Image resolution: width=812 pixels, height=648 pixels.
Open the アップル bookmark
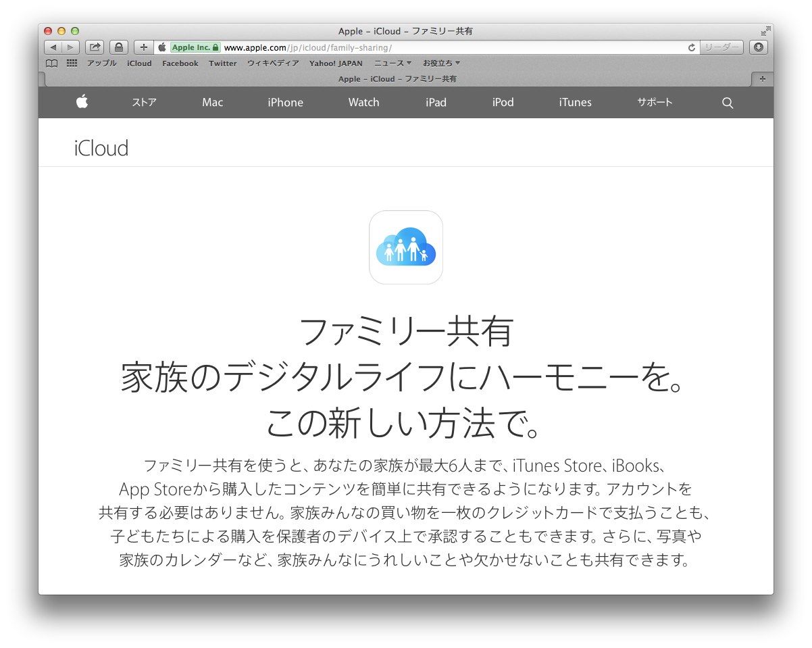coord(101,63)
